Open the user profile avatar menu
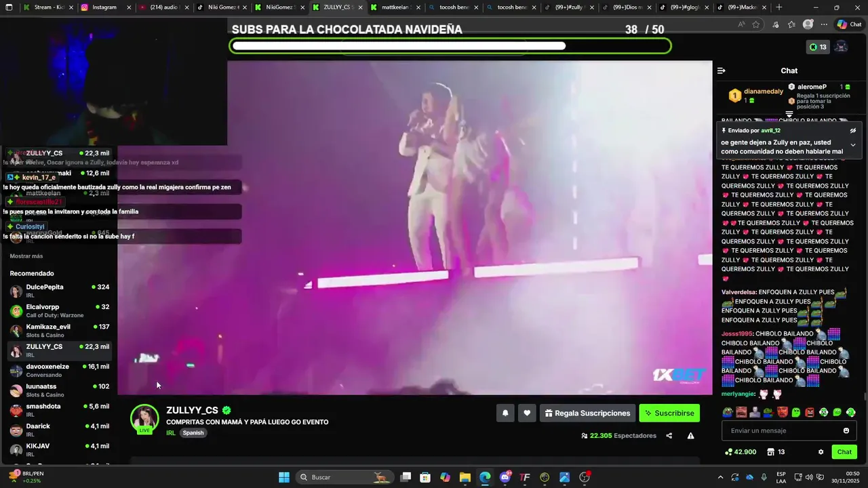The width and height of the screenshot is (868, 488). [x=841, y=47]
